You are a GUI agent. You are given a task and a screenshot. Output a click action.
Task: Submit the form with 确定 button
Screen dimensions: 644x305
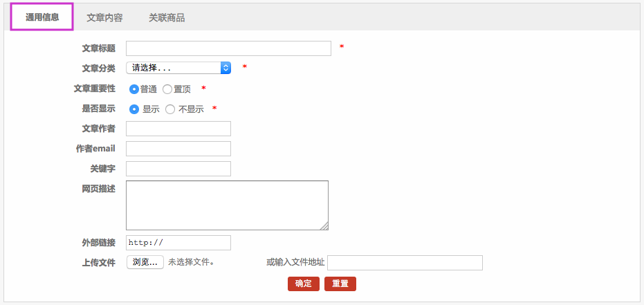coord(304,284)
